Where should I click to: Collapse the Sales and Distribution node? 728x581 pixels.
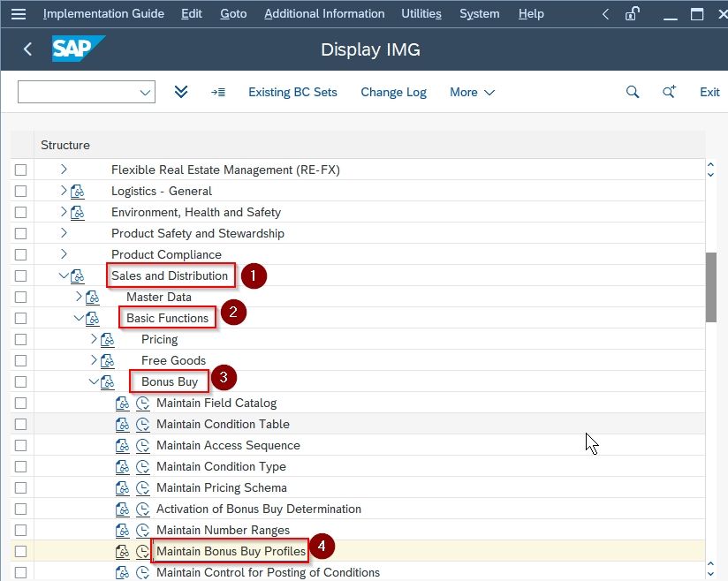[64, 275]
